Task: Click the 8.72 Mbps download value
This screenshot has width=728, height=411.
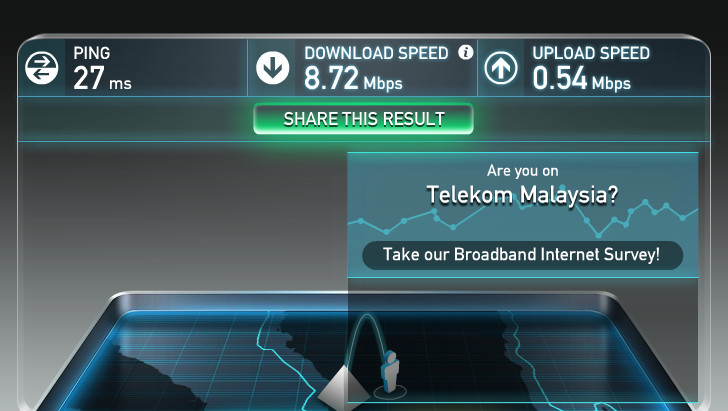Action: [353, 78]
